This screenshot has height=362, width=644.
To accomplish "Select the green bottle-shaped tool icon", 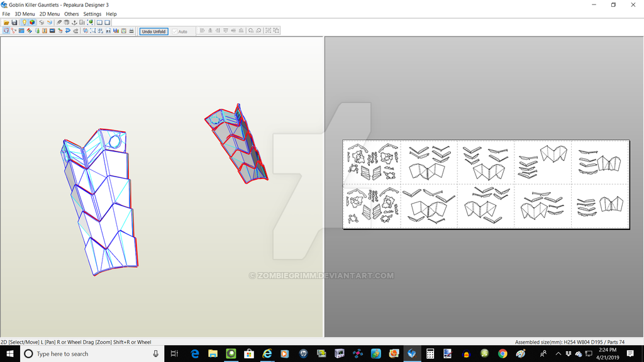I will point(37,31).
